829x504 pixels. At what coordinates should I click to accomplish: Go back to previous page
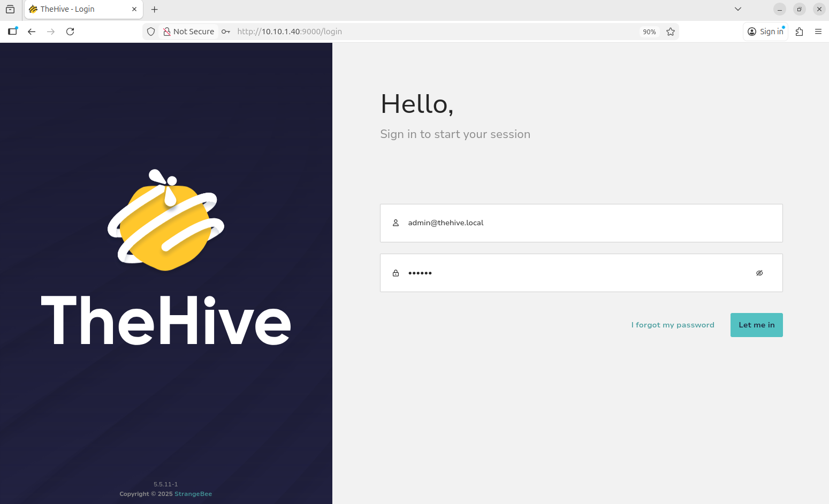tap(32, 32)
